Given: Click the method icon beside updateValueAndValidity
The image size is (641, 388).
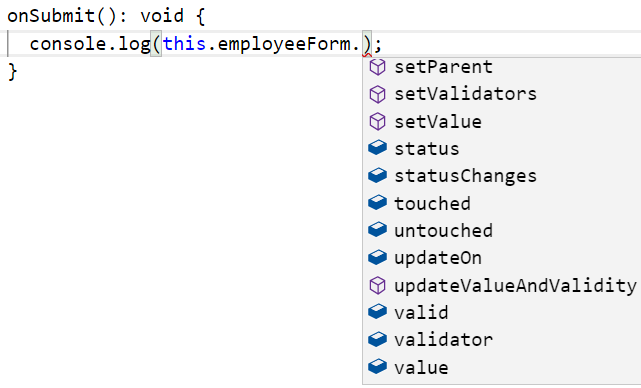Looking at the screenshot, I should (377, 285).
